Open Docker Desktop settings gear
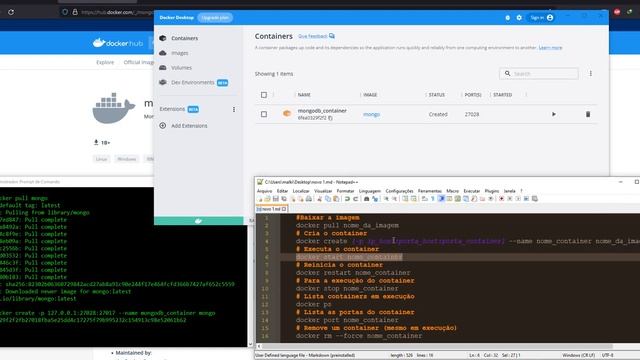The width and height of the screenshot is (640, 360). point(519,18)
